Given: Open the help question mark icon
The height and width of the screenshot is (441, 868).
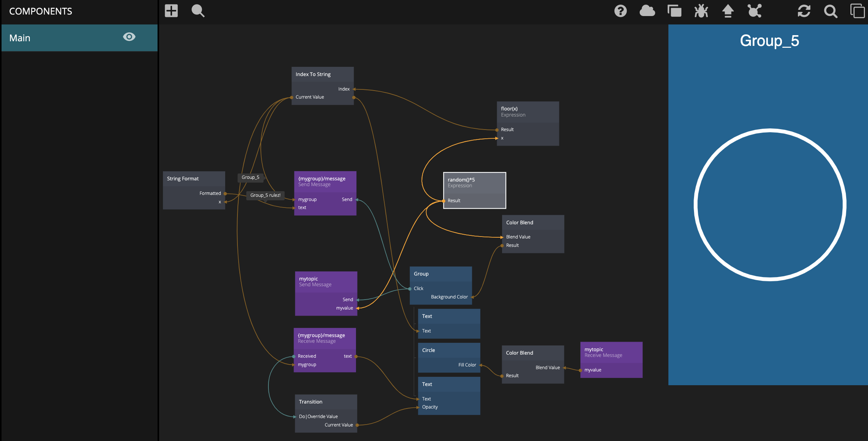Looking at the screenshot, I should coord(620,11).
